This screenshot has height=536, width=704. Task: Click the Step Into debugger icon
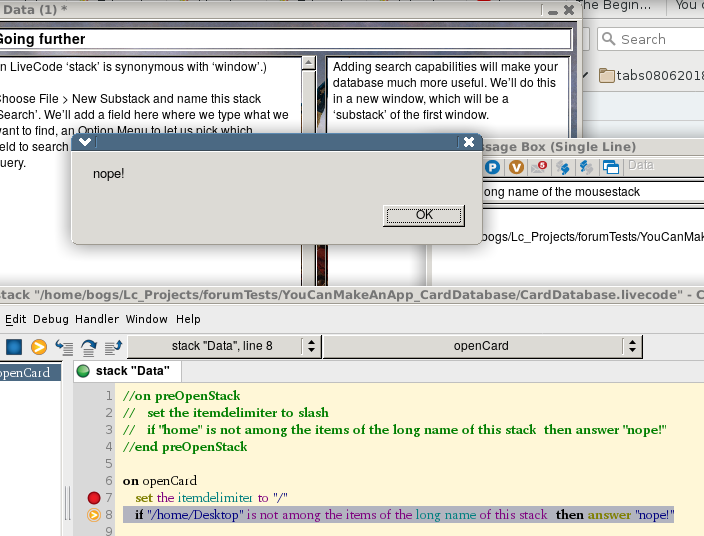[x=64, y=347]
